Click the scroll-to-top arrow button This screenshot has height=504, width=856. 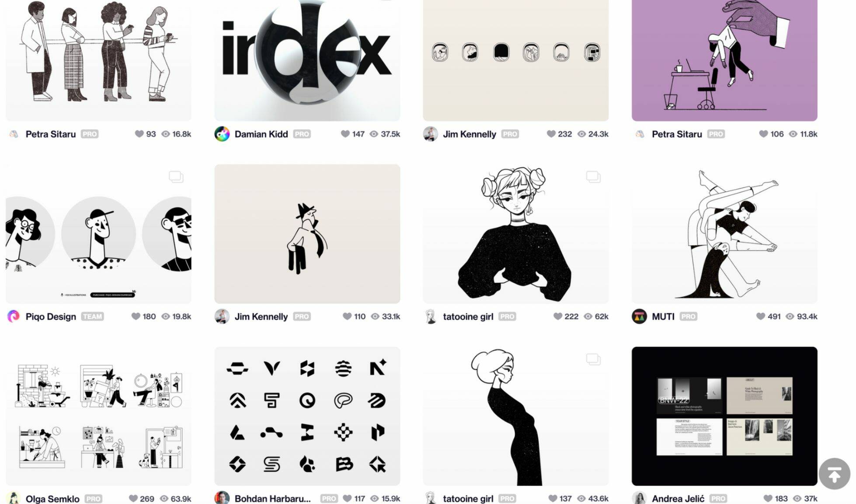834,474
